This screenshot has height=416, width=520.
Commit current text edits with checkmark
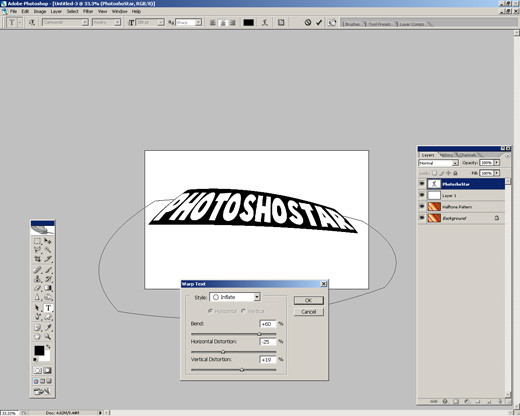[x=319, y=23]
